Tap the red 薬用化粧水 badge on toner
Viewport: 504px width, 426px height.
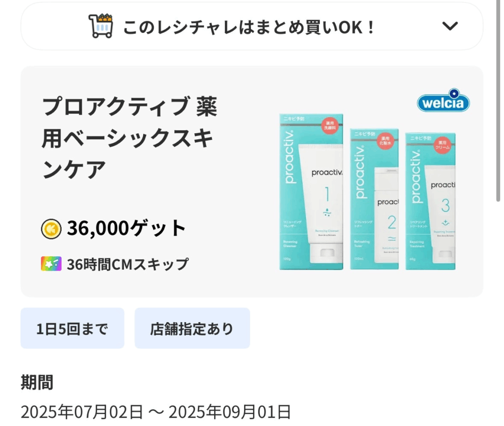[385, 141]
